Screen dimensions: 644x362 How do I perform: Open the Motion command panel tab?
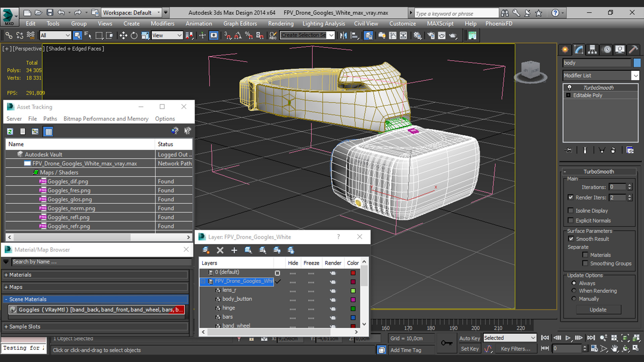pyautogui.click(x=606, y=50)
